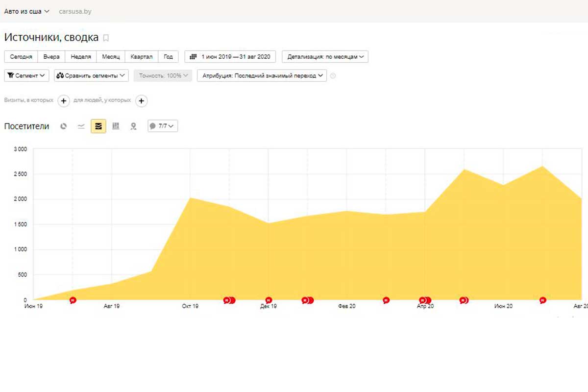This screenshot has height=392, width=588.
Task: Add a condition for Визиты, в которых
Action: [x=63, y=101]
